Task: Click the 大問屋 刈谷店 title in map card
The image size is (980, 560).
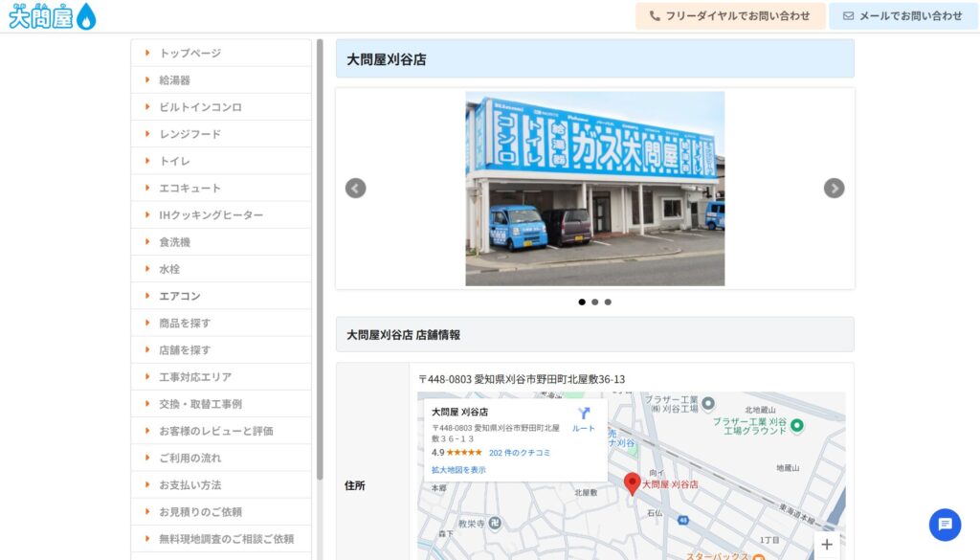Action: (460, 412)
